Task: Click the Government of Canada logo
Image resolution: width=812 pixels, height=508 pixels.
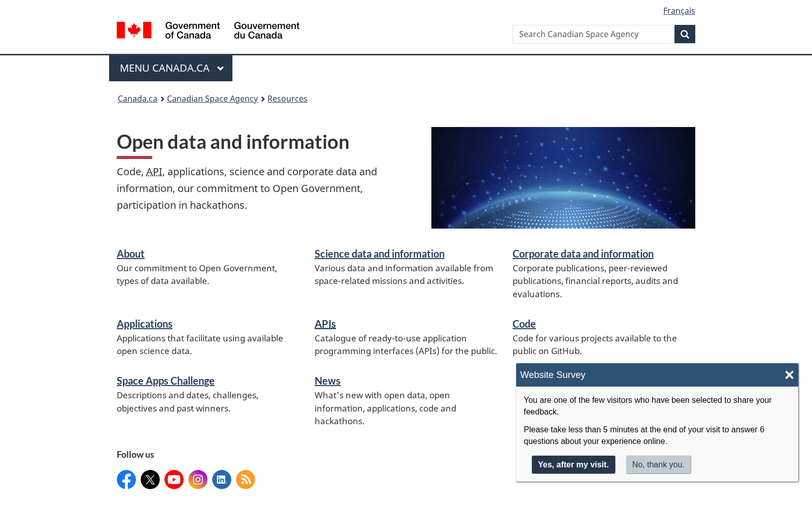Action: tap(208, 30)
